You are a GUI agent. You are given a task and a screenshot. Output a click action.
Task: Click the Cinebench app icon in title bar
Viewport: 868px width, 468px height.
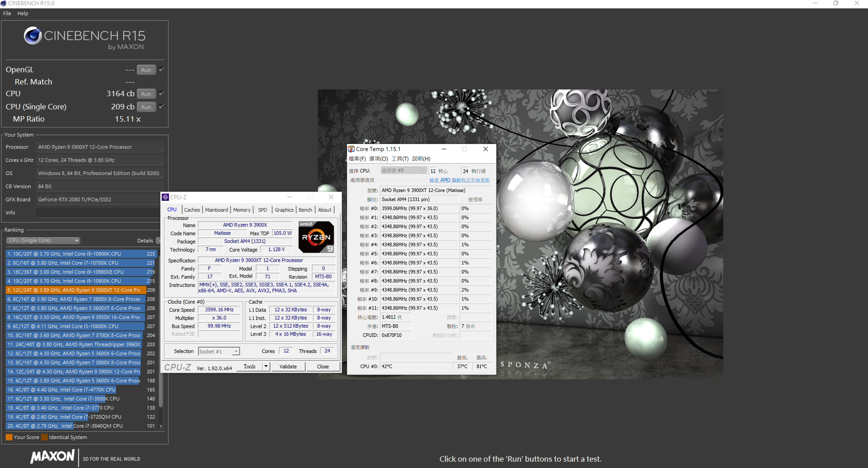[x=3, y=3]
